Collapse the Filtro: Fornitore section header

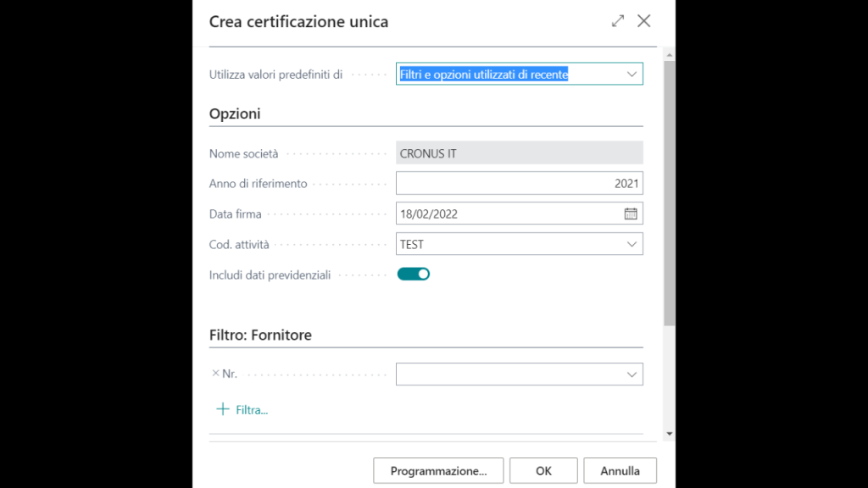[x=260, y=335]
